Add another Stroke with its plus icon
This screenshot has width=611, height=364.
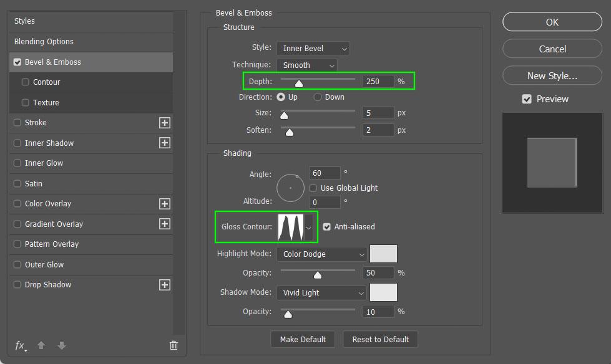point(165,123)
